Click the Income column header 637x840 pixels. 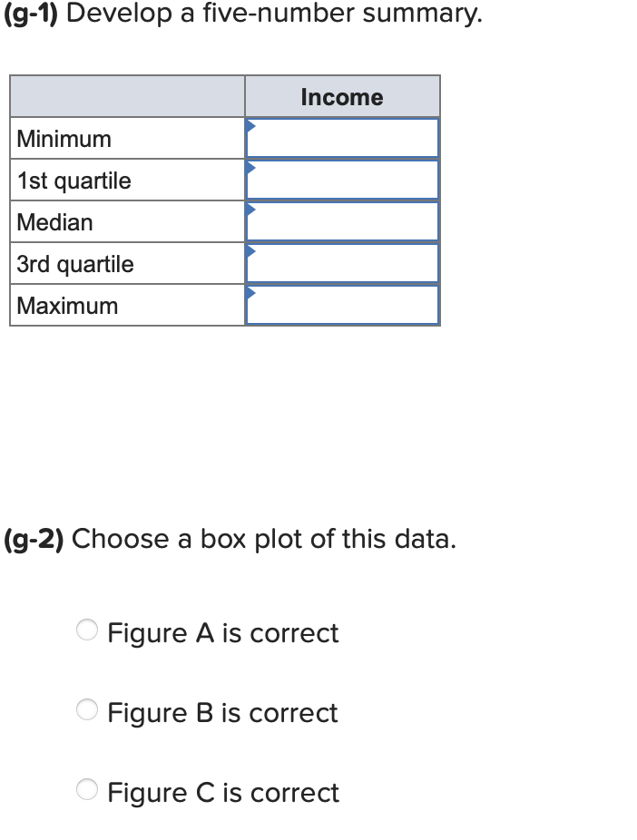pyautogui.click(x=342, y=96)
